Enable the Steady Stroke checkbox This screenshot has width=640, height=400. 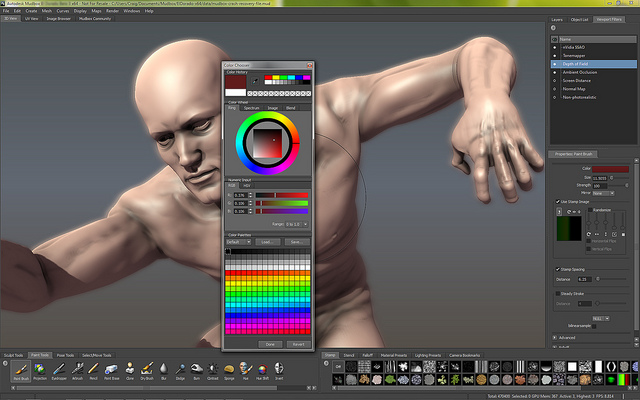tap(557, 293)
